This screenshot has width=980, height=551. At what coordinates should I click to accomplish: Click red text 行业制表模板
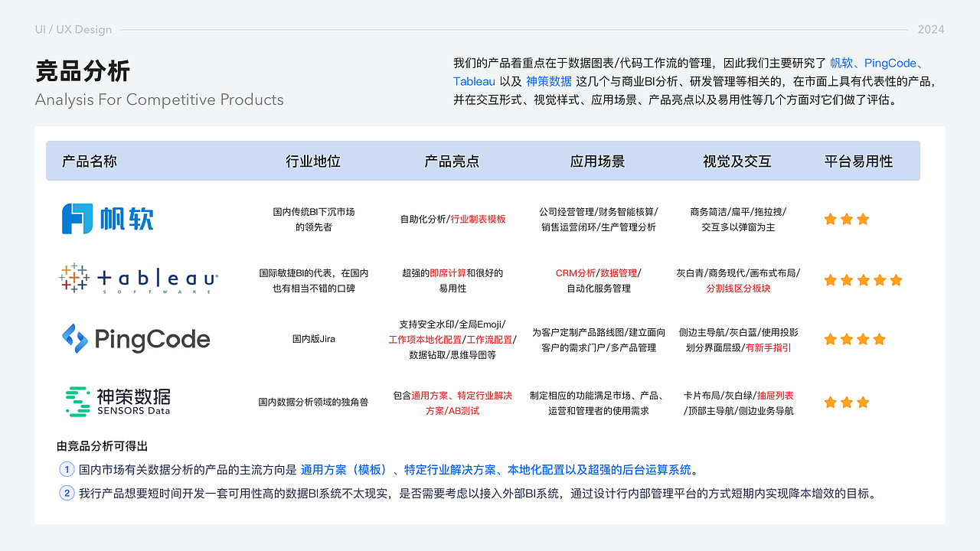click(479, 220)
